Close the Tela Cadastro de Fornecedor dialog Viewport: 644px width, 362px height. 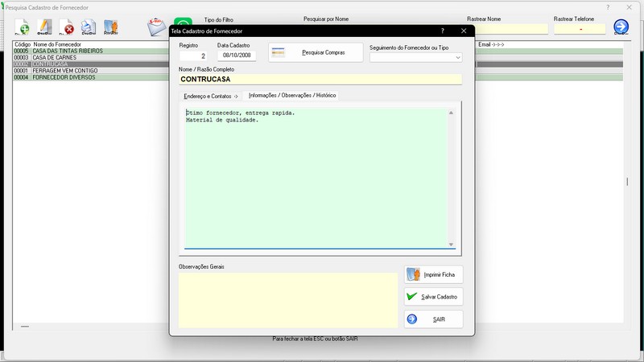464,31
